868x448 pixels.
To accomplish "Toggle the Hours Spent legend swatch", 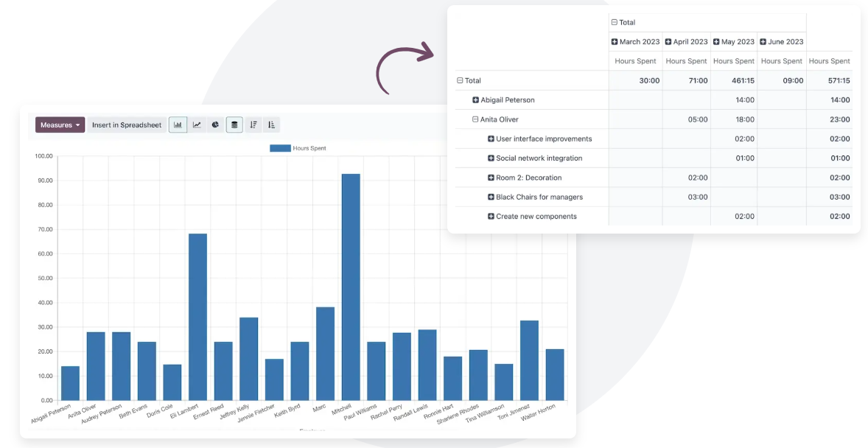I will click(x=280, y=148).
